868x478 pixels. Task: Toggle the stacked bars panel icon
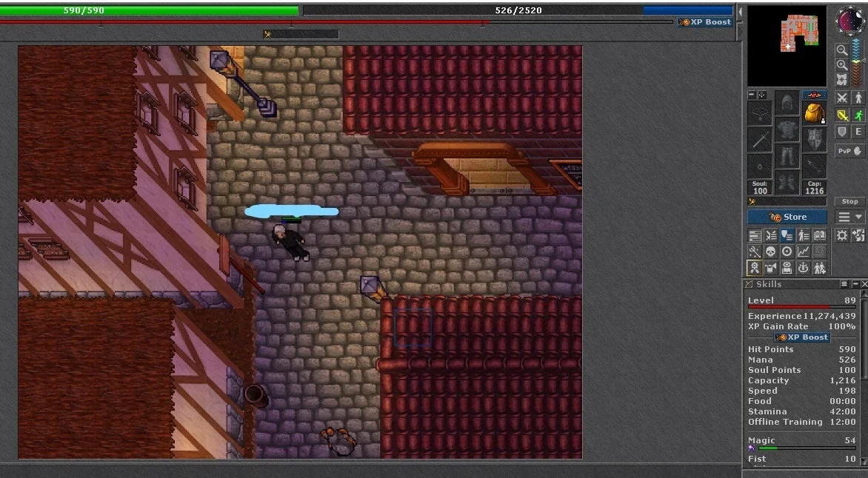pos(755,235)
